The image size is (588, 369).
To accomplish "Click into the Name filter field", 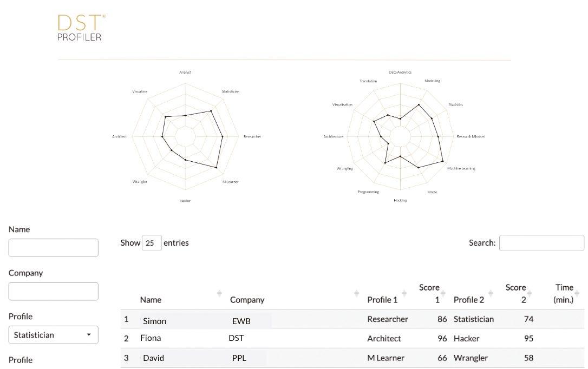I will click(53, 248).
